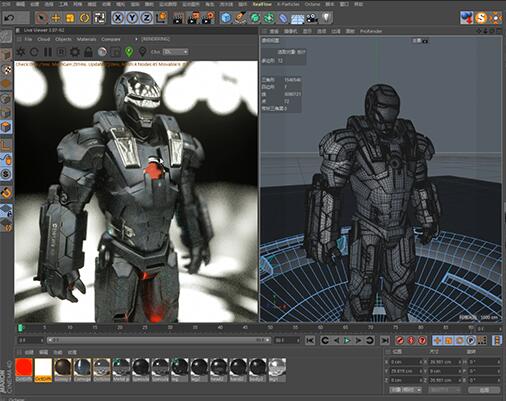Toggle Octane render region icon
This screenshot has width=506, height=401.
tap(61, 52)
